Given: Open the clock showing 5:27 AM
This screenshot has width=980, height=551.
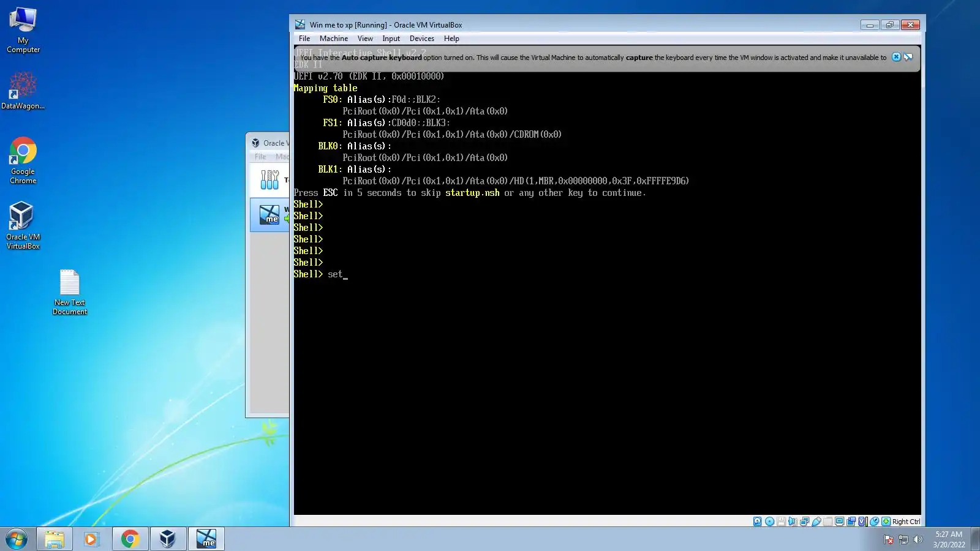Looking at the screenshot, I should [x=949, y=539].
